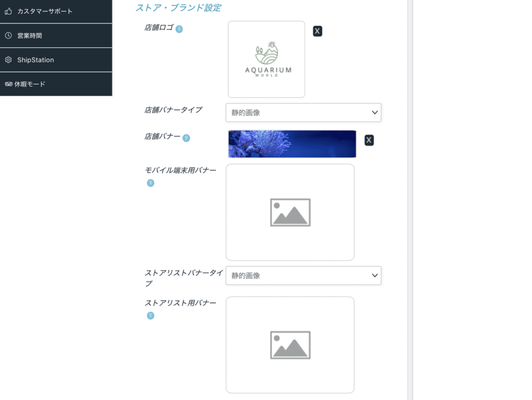The height and width of the screenshot is (400, 532).
Task: Click the モバイル端末用バナー upload placeholder
Action: pos(290,212)
